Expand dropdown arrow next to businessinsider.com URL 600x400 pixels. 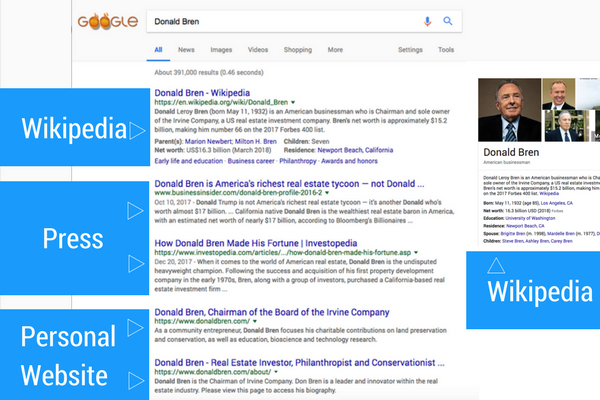(327, 193)
